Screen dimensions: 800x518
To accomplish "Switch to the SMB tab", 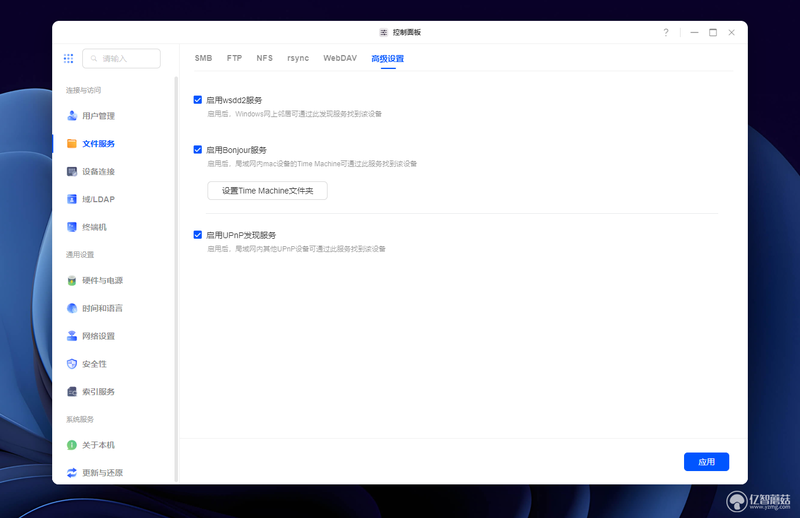I will pyautogui.click(x=203, y=58).
